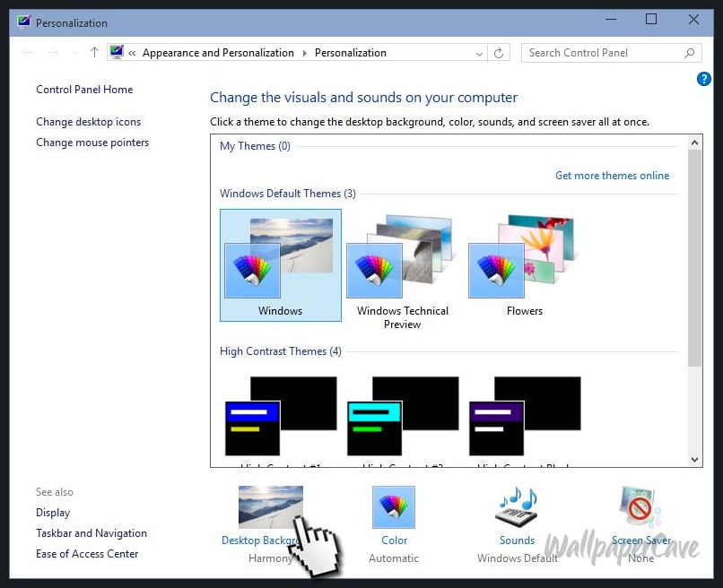The image size is (723, 588).
Task: Open Display in See also
Action: tap(53, 513)
